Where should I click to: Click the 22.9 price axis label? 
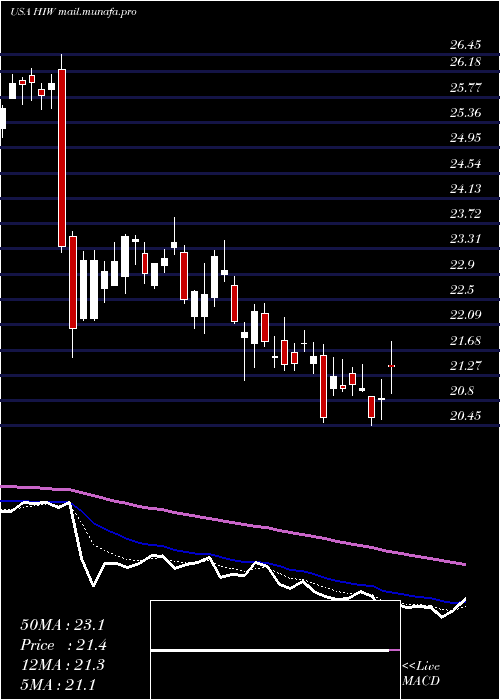tap(462, 265)
